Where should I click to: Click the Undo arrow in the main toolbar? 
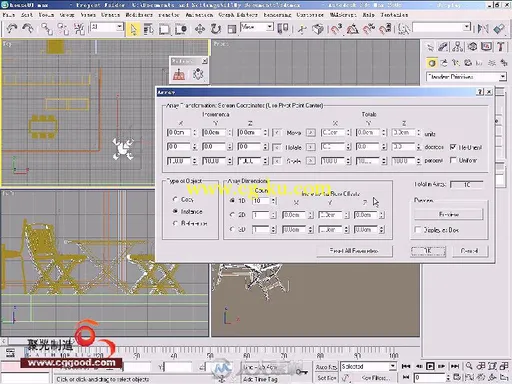point(12,29)
